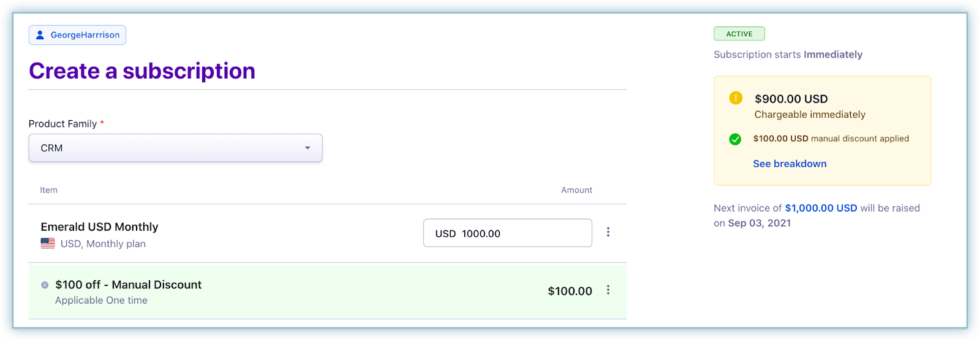This screenshot has height=341, width=980.
Task: Click the US flag icon
Action: (48, 243)
